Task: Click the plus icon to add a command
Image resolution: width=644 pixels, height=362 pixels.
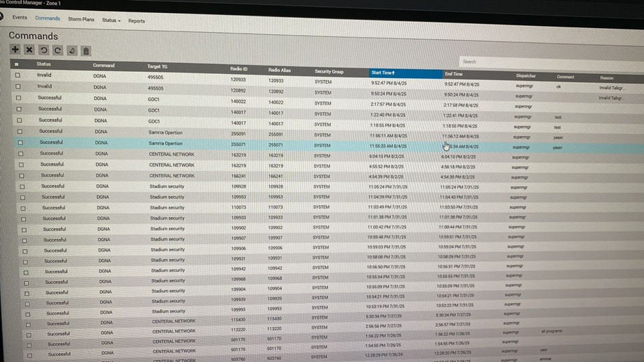Action: (15, 50)
